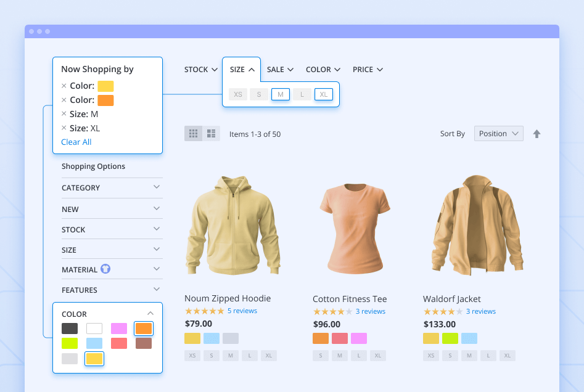Click the Material filter t-shirt icon
Viewport: 584px width, 392px height.
coord(105,269)
